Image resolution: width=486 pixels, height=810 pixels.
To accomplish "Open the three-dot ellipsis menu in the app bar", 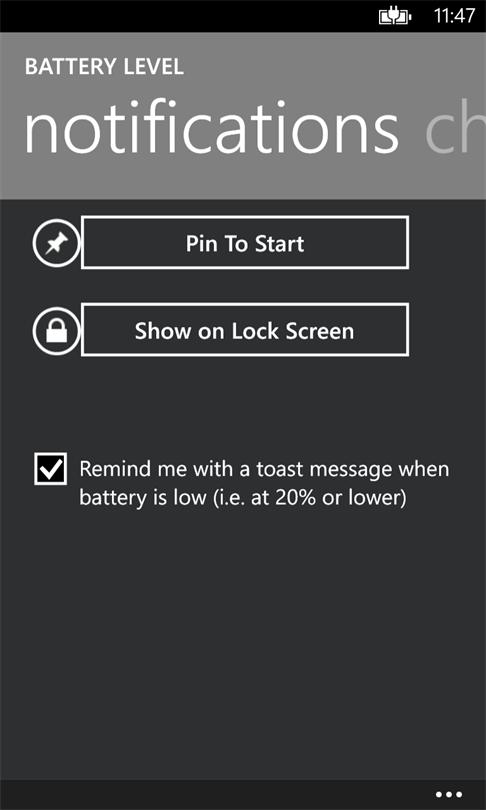I will pos(448,795).
